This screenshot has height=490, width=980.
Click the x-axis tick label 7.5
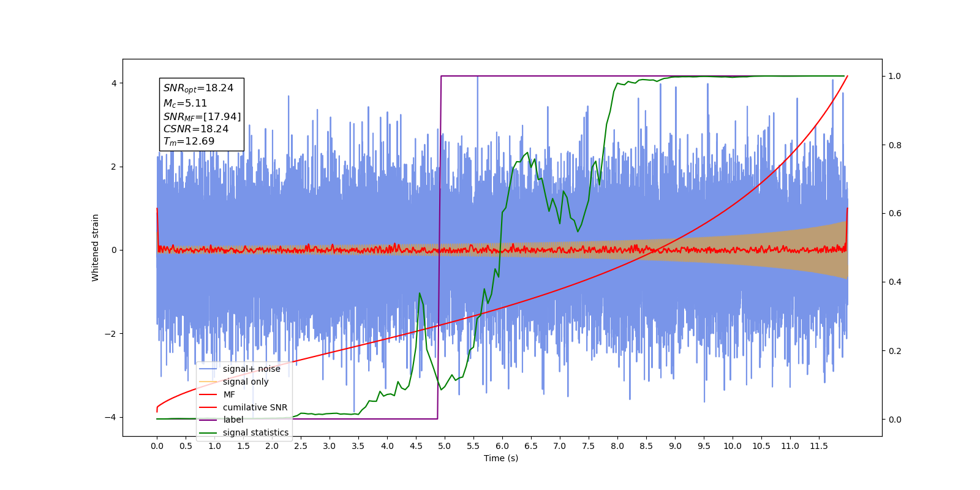[x=589, y=446]
